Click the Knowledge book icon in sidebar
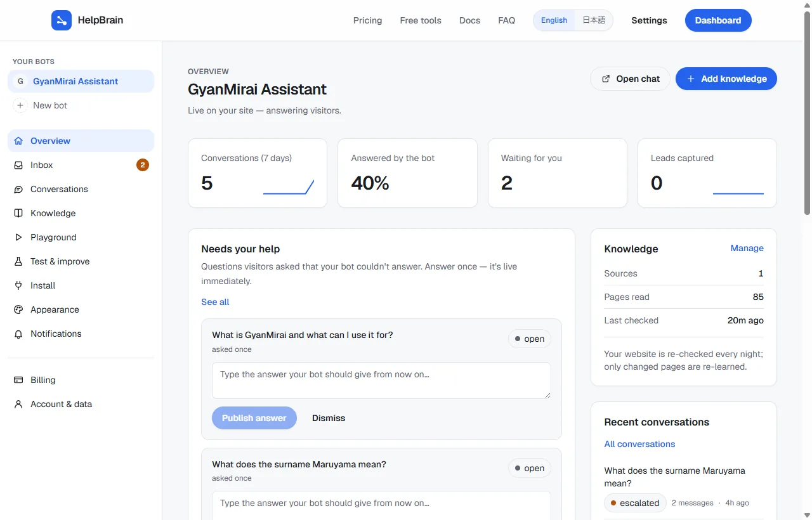The image size is (812, 520). point(18,213)
